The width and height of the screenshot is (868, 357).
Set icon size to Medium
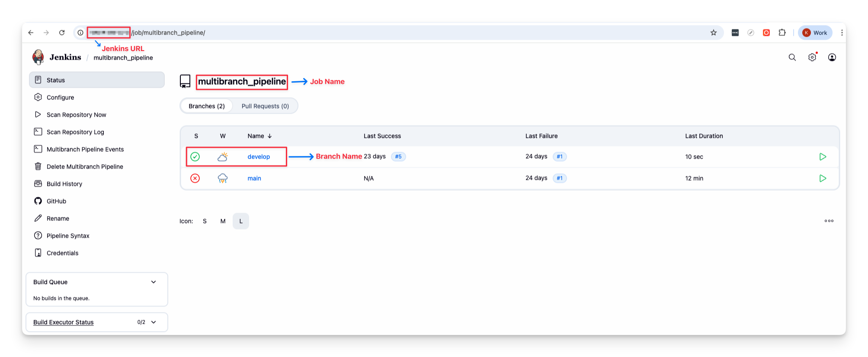pyautogui.click(x=223, y=221)
